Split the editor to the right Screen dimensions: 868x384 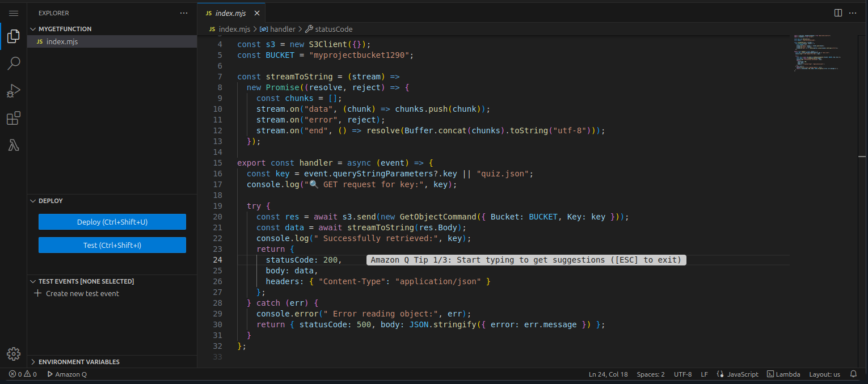[838, 12]
